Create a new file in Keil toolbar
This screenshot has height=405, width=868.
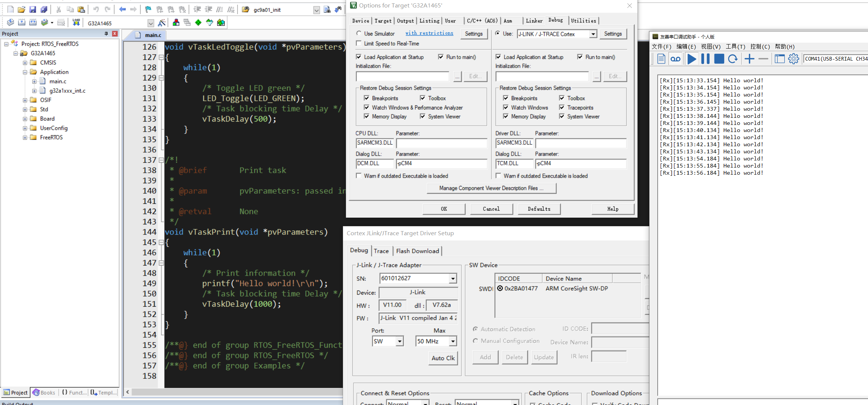click(10, 9)
